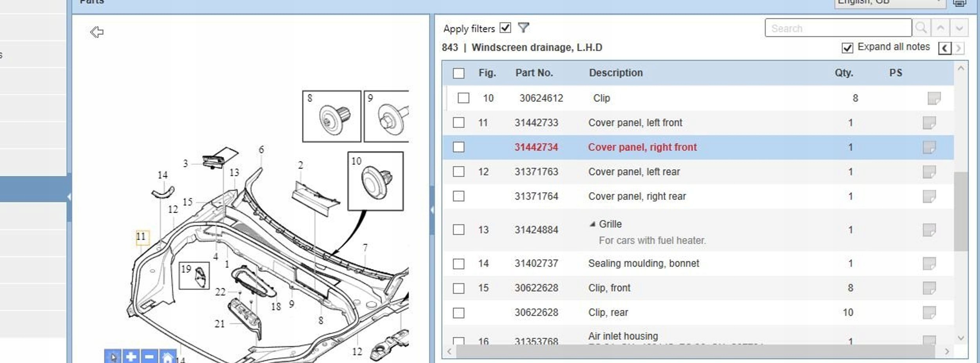Click the inset detail box of part 19
The image size is (980, 363).
(194, 276)
